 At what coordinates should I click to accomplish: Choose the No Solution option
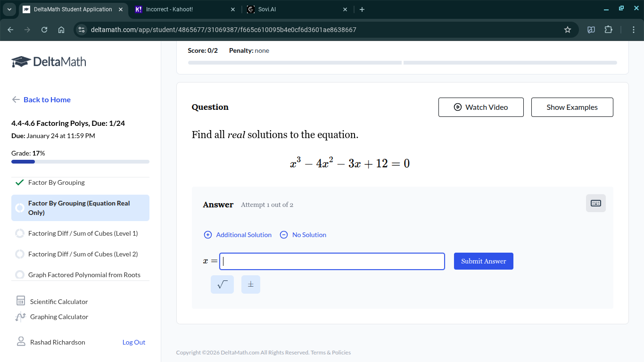pos(303,235)
